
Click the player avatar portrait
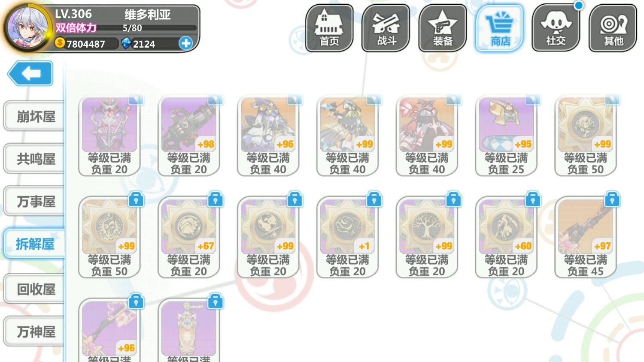(27, 28)
